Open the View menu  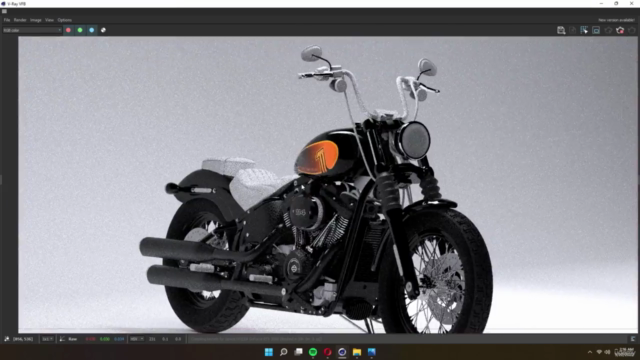coord(49,20)
